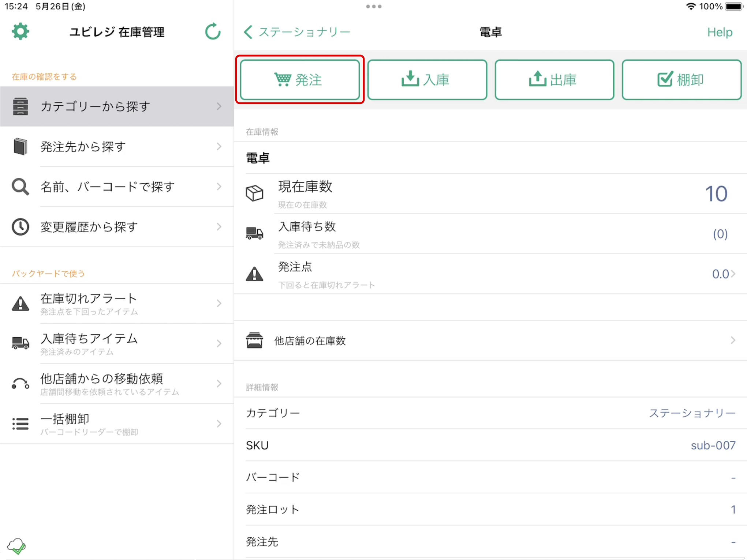
Task: Tap the 他店舗の在庫数 label
Action: pyautogui.click(x=310, y=341)
